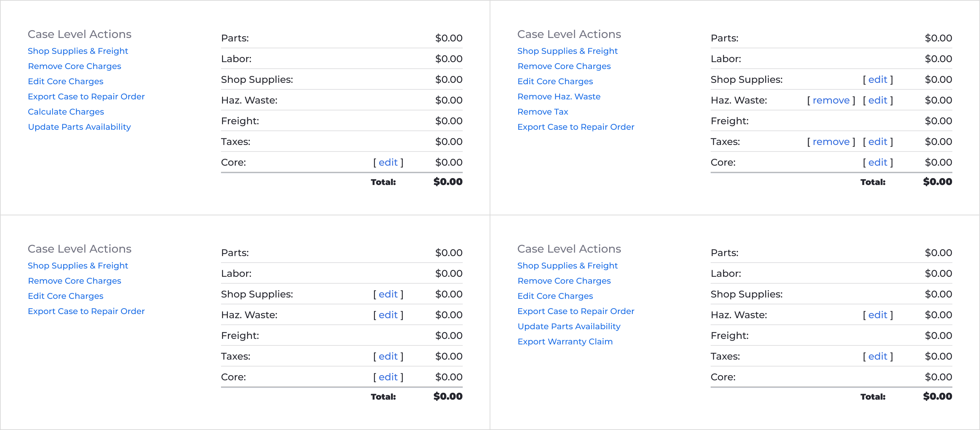Click Case Level Actions heading, top-right panel
Screen dimensions: 980x430
pyautogui.click(x=569, y=34)
